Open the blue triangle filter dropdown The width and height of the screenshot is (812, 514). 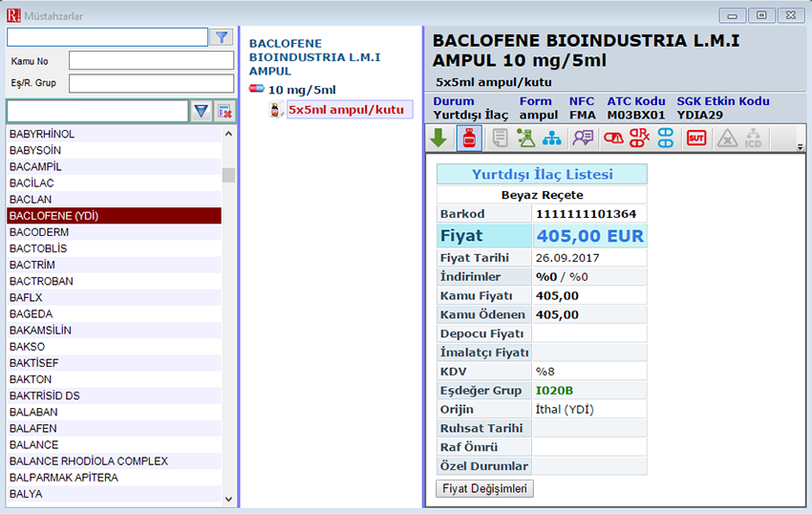(x=202, y=112)
